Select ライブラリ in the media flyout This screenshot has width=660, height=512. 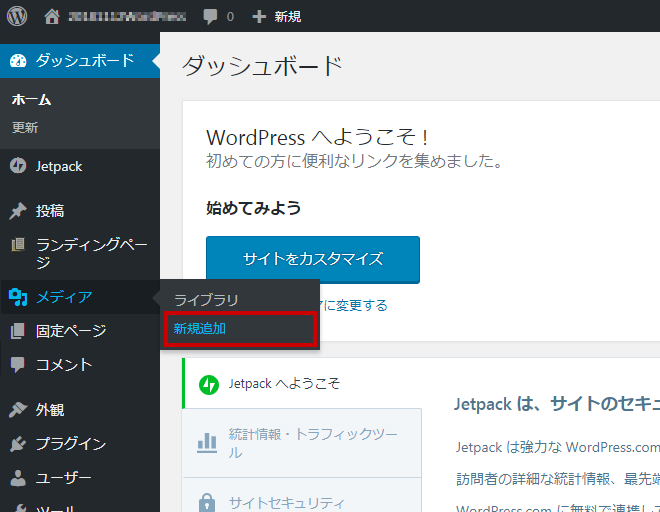pyautogui.click(x=206, y=300)
